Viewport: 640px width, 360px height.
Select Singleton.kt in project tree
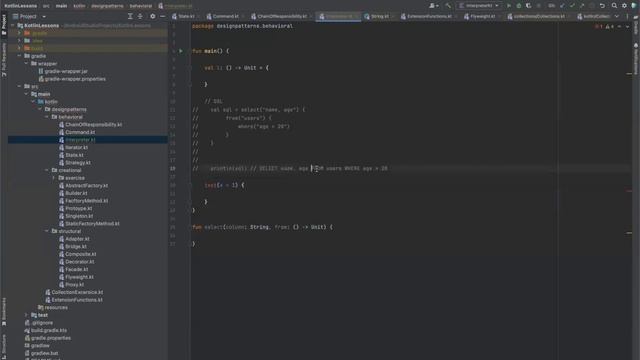[79, 216]
